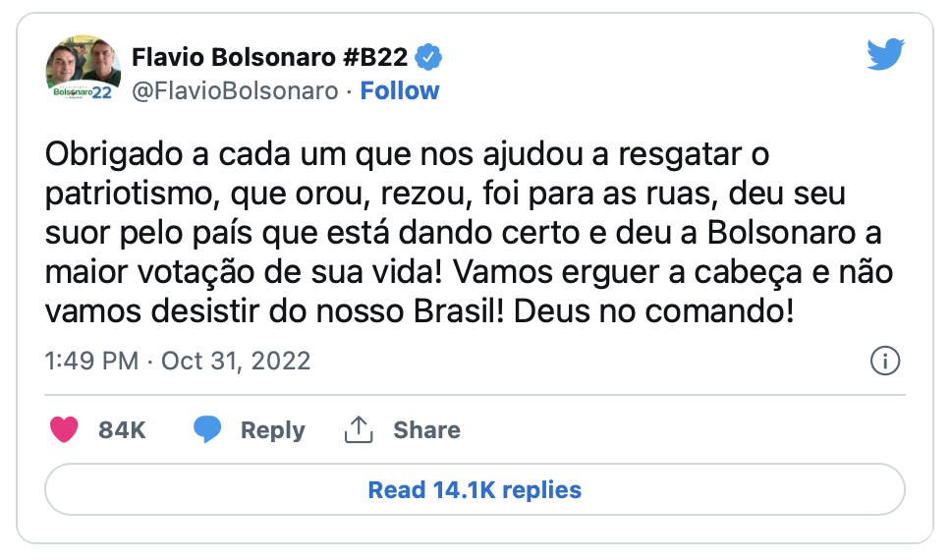Click the 84K likes count
The image size is (951, 560).
(x=122, y=430)
